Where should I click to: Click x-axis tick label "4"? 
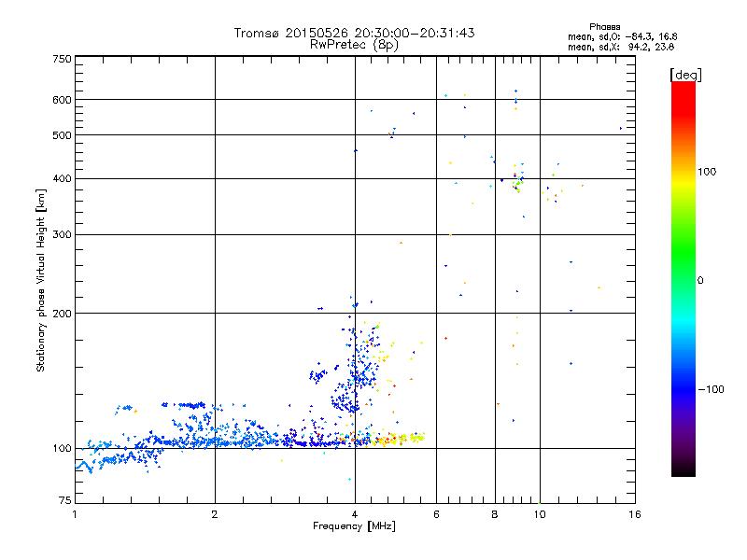point(355,514)
